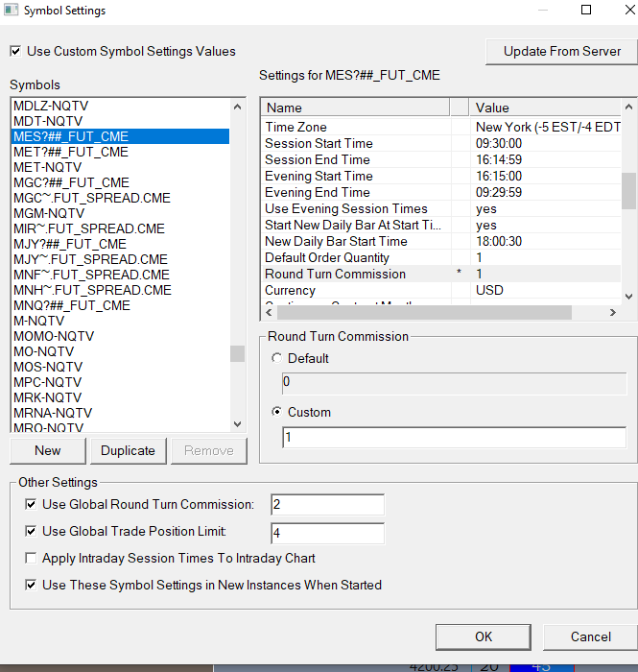Viewport: 638px width, 672px height.
Task: Select the Time Zone setting row
Action: [441, 128]
